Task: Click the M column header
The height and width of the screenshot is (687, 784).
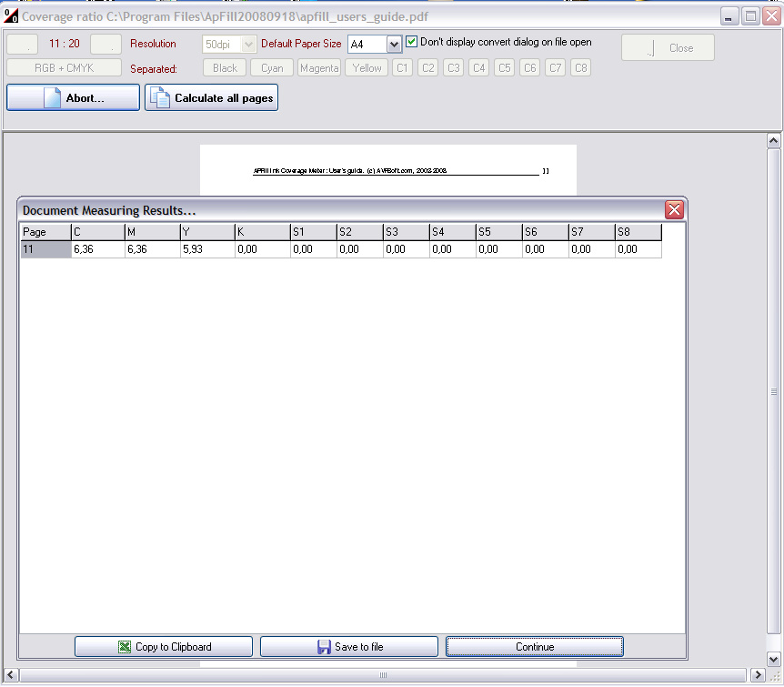Action: 153,232
